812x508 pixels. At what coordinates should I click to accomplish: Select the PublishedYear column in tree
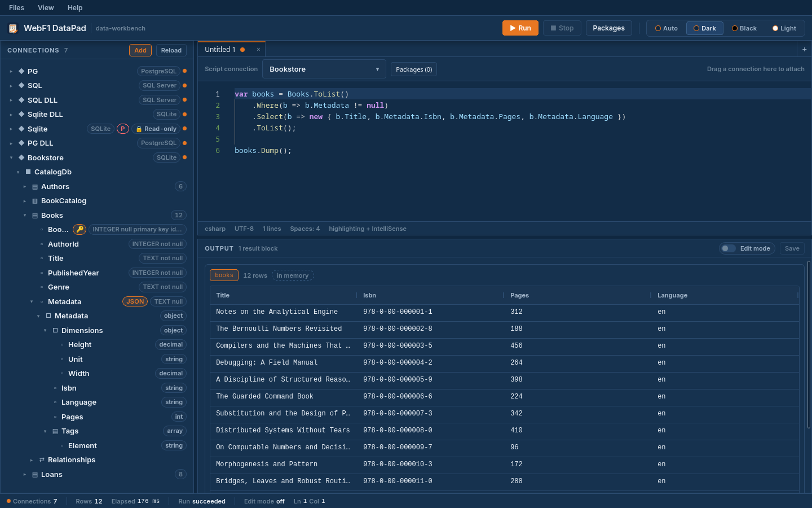point(96,273)
